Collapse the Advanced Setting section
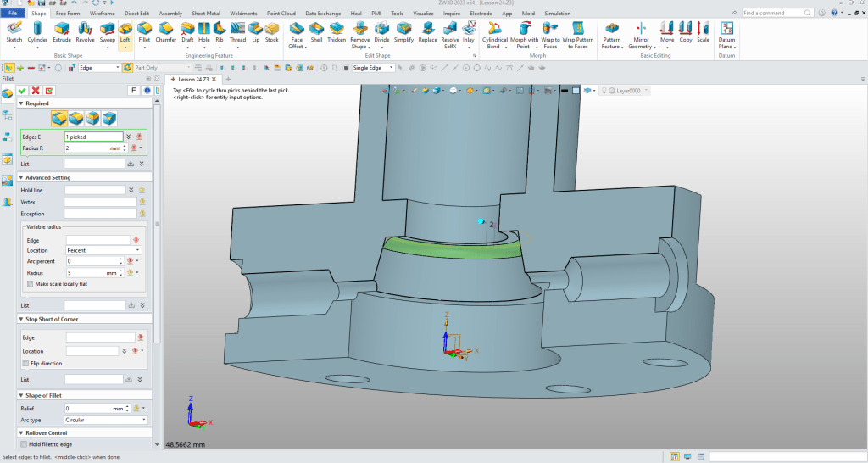The height and width of the screenshot is (463, 868). tap(21, 177)
